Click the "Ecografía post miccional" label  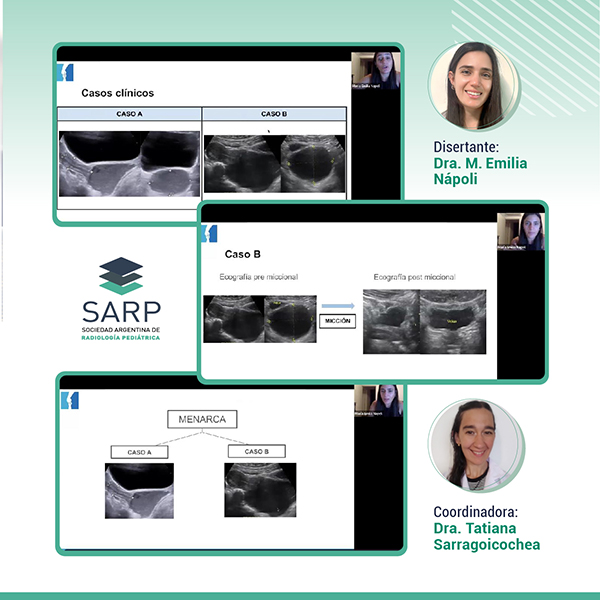[x=414, y=277]
